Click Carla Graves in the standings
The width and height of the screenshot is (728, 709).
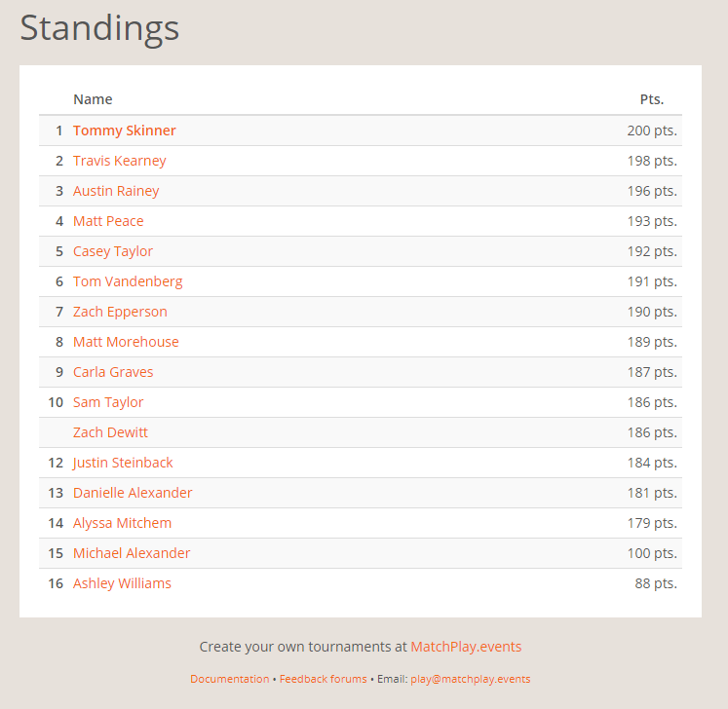(x=113, y=372)
